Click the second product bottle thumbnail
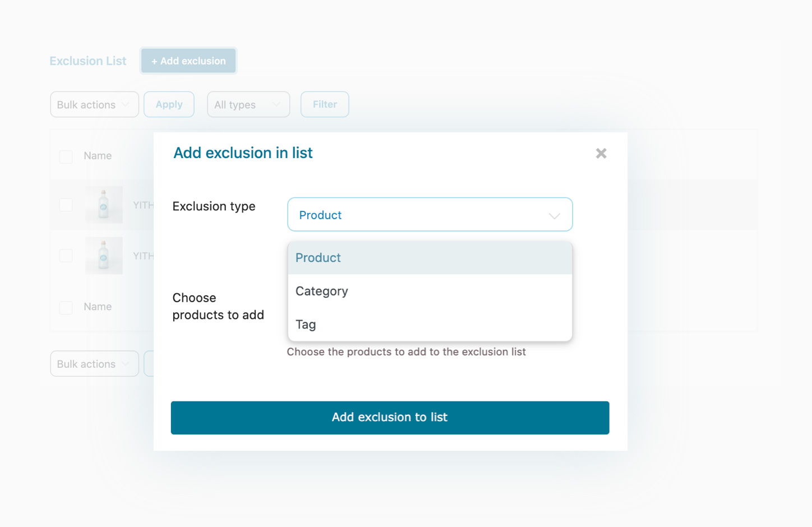This screenshot has width=812, height=527. tap(104, 255)
